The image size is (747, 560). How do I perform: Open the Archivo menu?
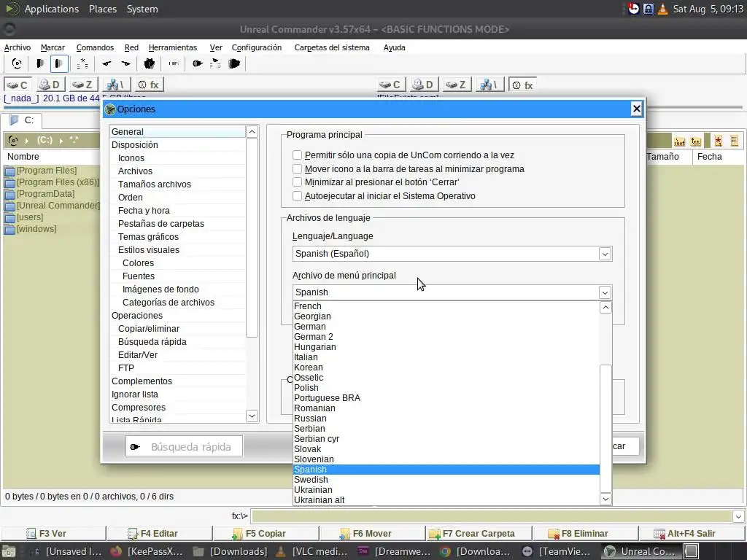point(18,47)
